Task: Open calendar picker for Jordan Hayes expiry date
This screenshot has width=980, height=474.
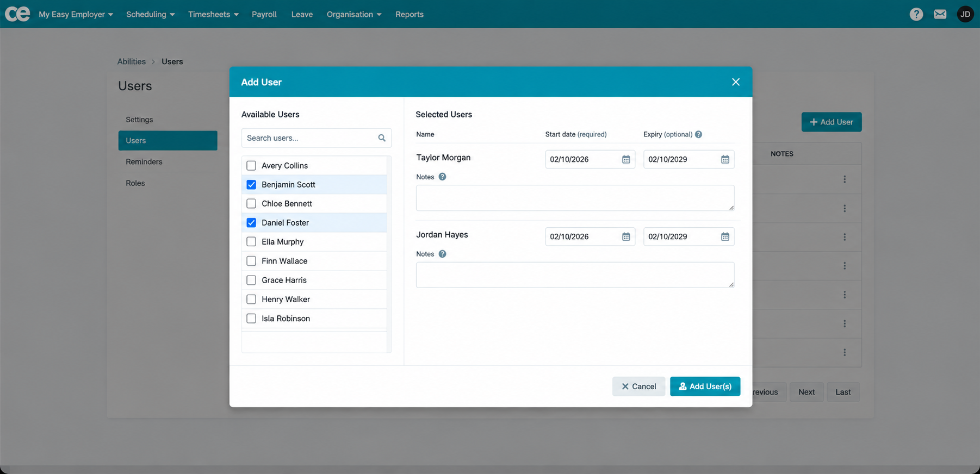Action: tap(725, 236)
